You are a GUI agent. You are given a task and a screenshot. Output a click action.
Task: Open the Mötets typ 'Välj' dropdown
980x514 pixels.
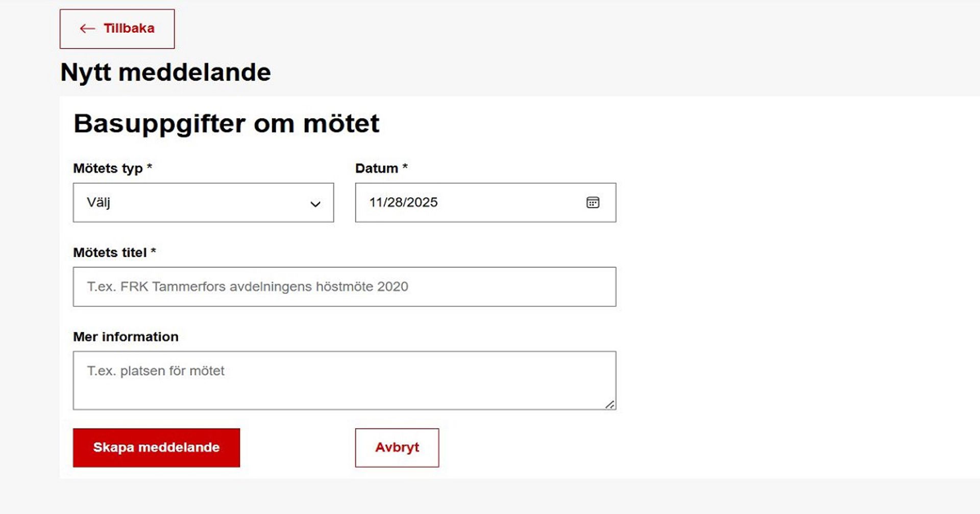[x=203, y=202]
